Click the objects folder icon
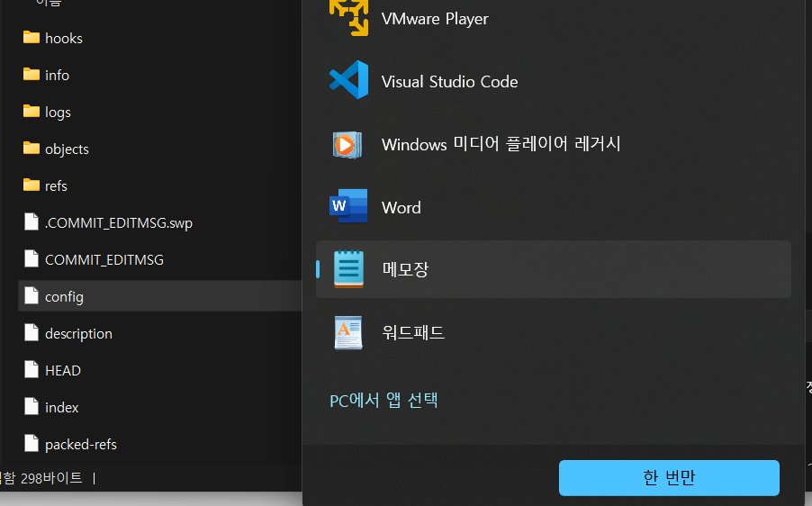Screen dimensions: 812x506 click(x=32, y=149)
